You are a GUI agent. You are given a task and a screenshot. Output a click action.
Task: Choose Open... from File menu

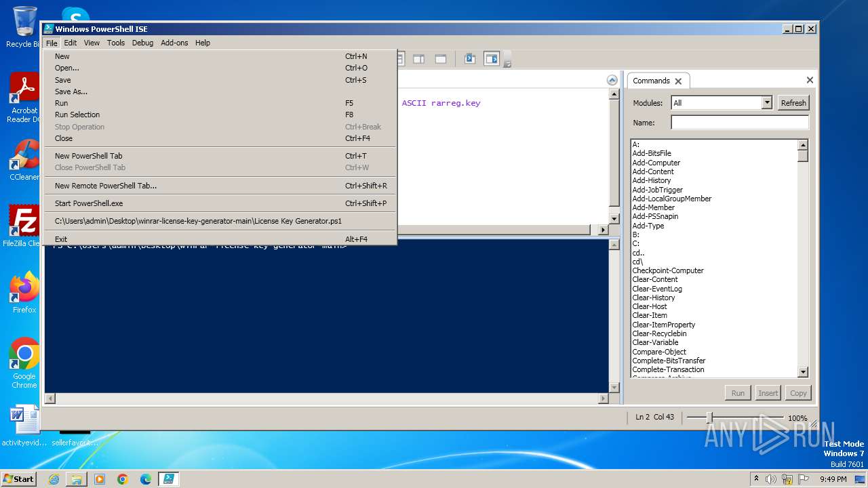point(220,68)
